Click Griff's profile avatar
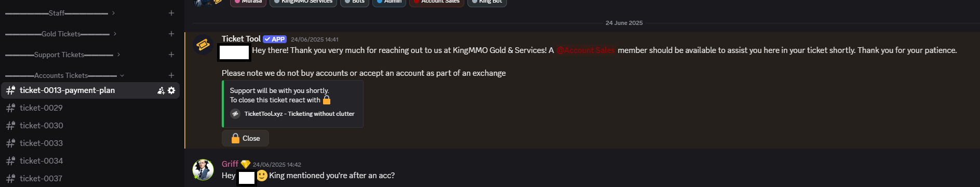Viewport: 980px width, 187px height. pyautogui.click(x=203, y=170)
